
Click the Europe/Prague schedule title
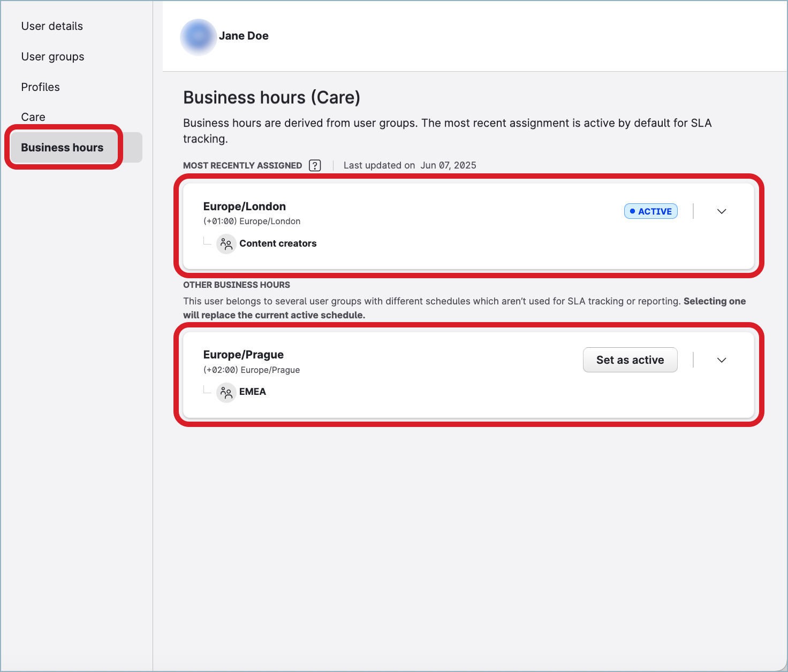coord(243,355)
